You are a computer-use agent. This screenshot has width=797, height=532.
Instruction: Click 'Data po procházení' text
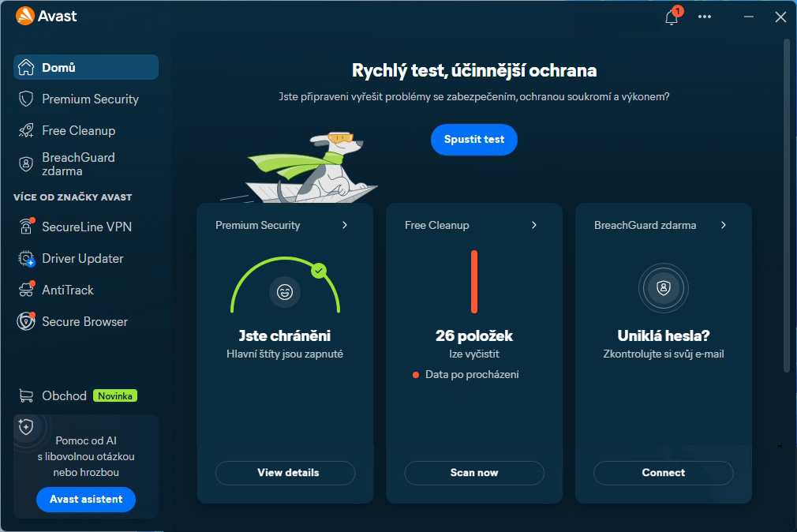[x=472, y=375]
